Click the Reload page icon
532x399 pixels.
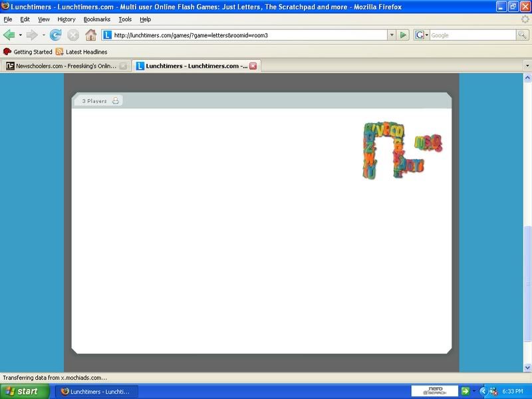[56, 35]
